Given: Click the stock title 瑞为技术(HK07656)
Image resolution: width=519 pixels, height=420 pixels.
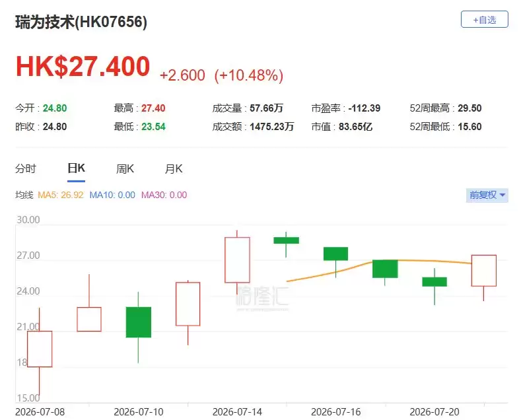Looking at the screenshot, I should point(81,22).
